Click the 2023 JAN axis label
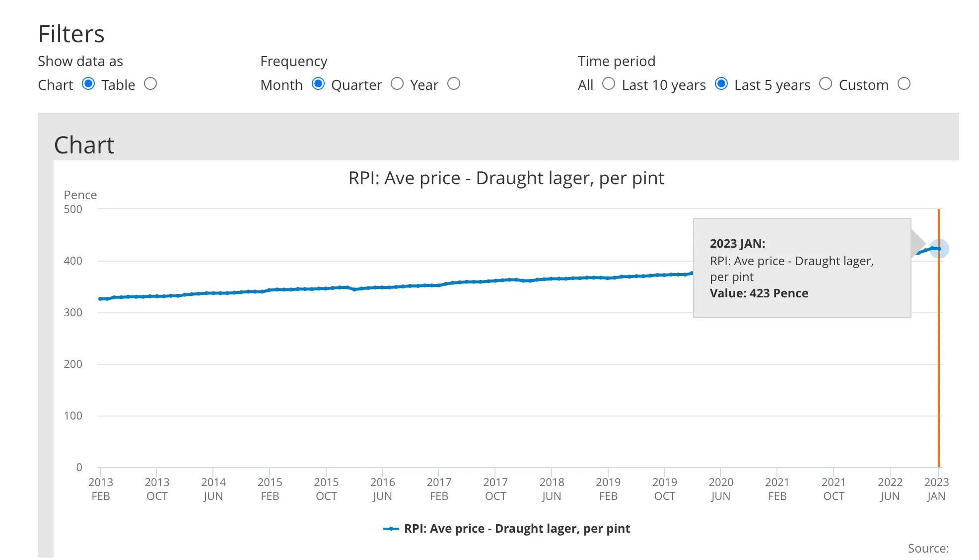Viewport: 979px width, 560px height. 937,489
